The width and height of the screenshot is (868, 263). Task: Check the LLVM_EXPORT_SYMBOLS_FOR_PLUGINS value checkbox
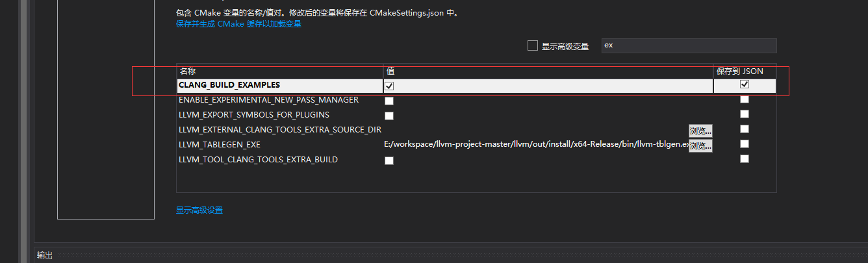pyautogui.click(x=389, y=116)
